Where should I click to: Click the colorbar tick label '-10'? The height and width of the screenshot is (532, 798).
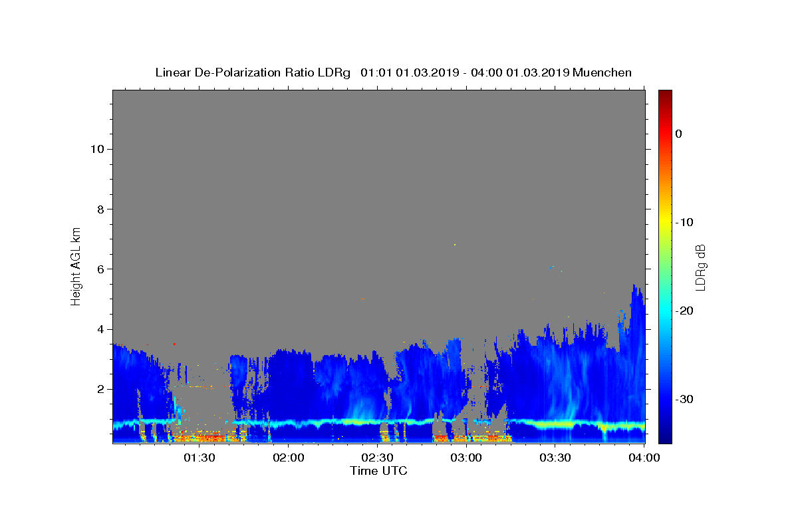pos(685,222)
